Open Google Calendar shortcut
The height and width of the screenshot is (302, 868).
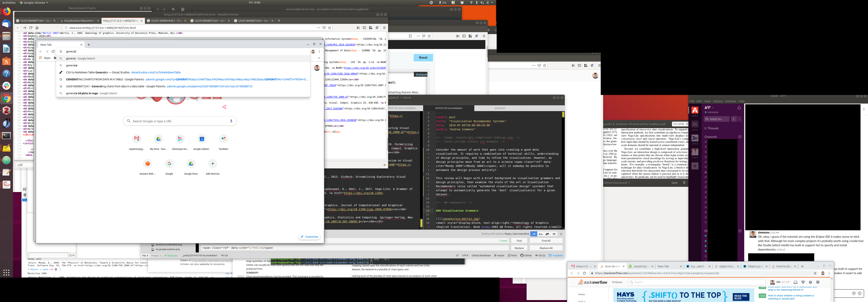pyautogui.click(x=201, y=139)
